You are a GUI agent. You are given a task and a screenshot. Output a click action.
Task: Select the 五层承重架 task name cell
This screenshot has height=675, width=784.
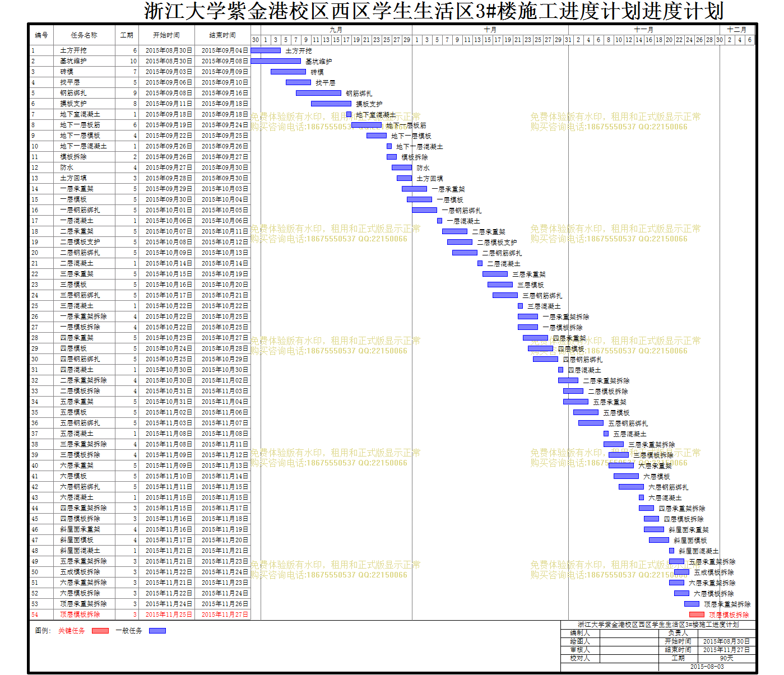(x=84, y=402)
